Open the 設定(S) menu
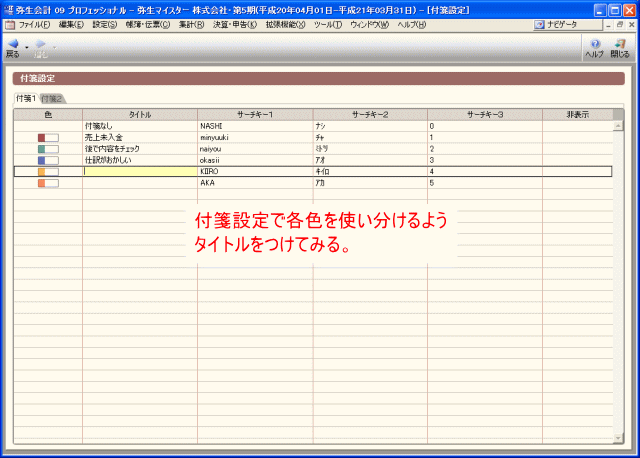The image size is (640, 458). click(104, 25)
